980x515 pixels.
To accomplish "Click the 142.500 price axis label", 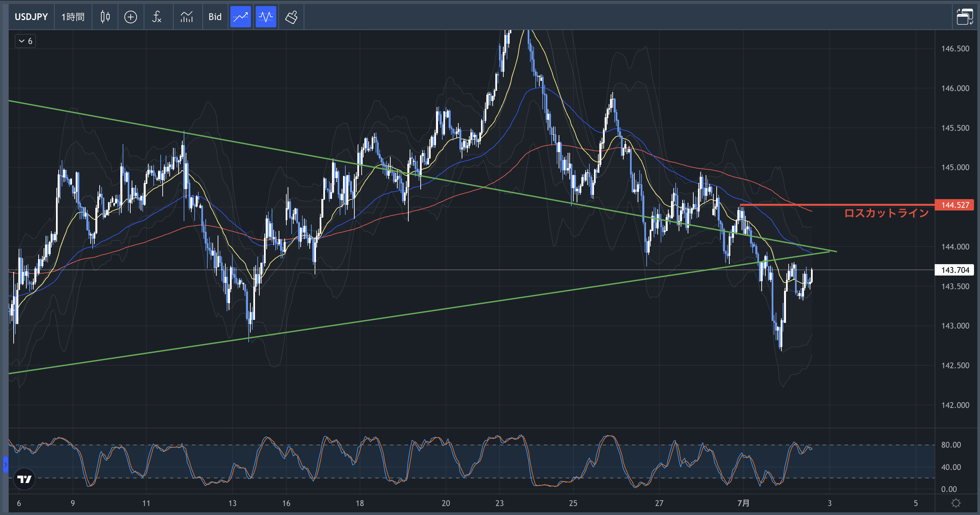I will 955,366.
